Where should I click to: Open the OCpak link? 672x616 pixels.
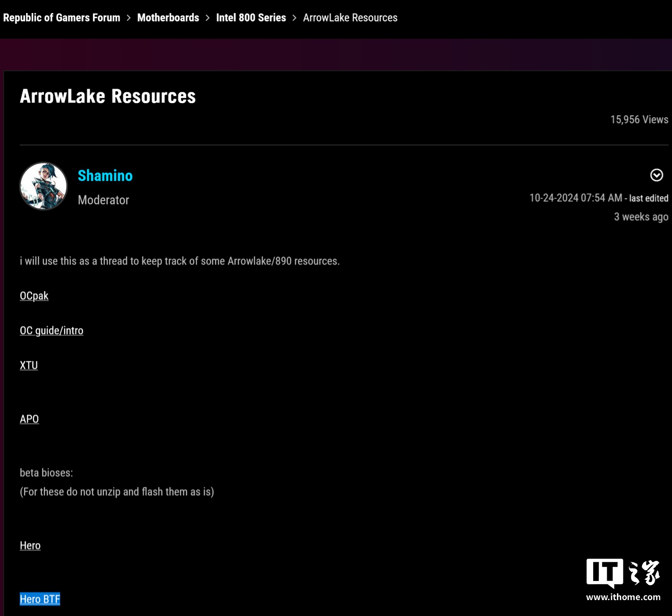click(34, 296)
